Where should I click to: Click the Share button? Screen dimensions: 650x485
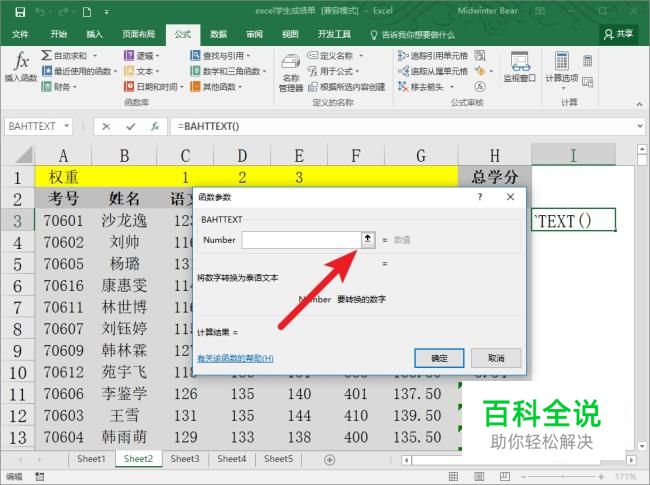[x=618, y=34]
